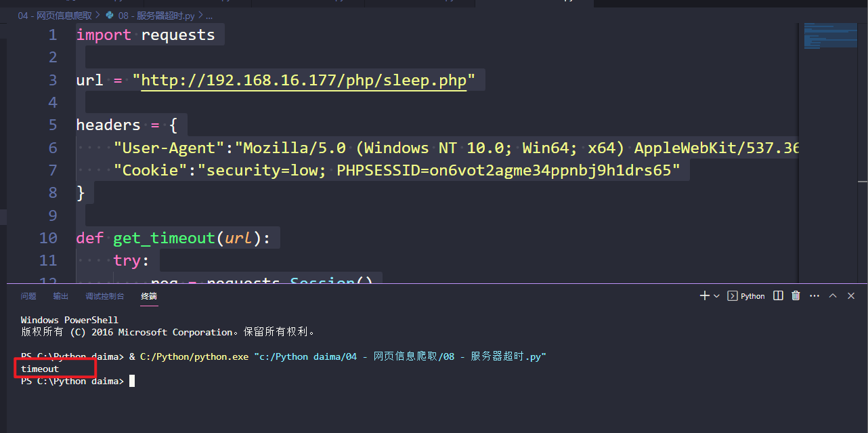Split the terminal panel
This screenshot has height=433, width=868.
[x=778, y=295]
